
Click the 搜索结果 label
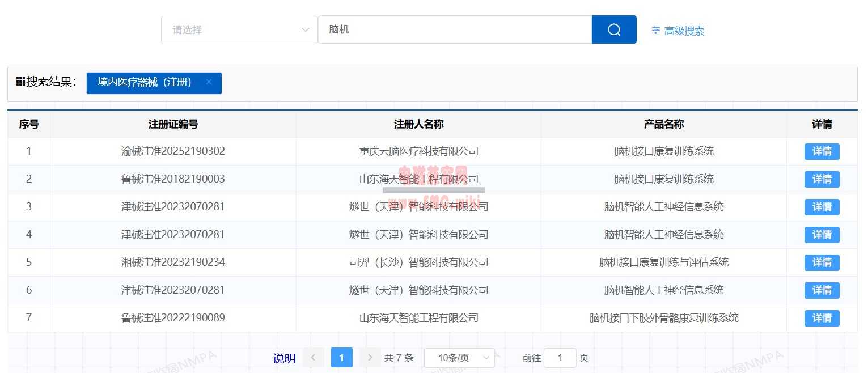[x=51, y=82]
